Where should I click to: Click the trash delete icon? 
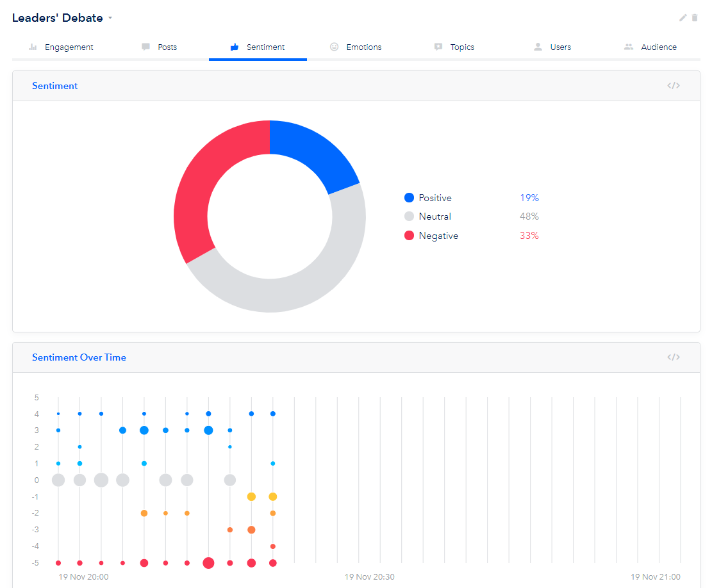tap(694, 18)
